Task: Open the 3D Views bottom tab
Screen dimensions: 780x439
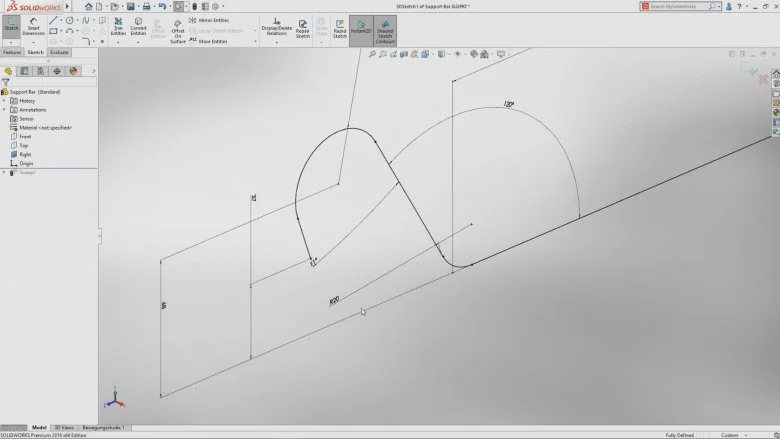Action: pyautogui.click(x=63, y=427)
